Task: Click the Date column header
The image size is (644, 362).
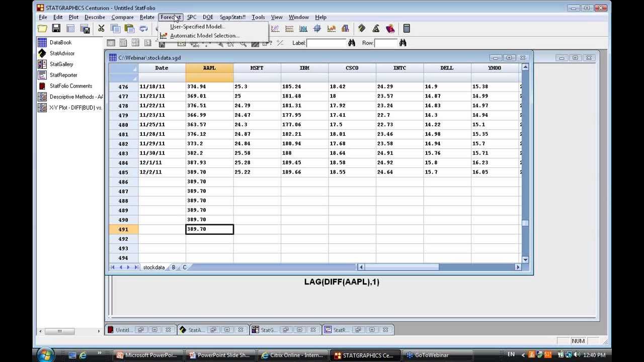Action: pyautogui.click(x=162, y=68)
